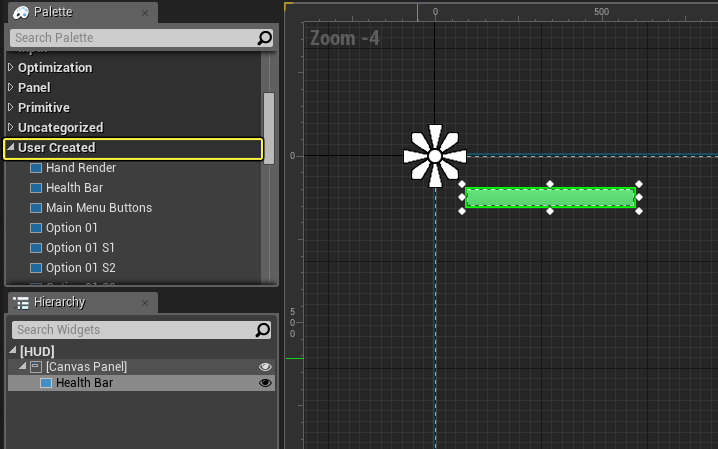Click the Uncategorized category label
The image size is (718, 449).
pos(60,128)
